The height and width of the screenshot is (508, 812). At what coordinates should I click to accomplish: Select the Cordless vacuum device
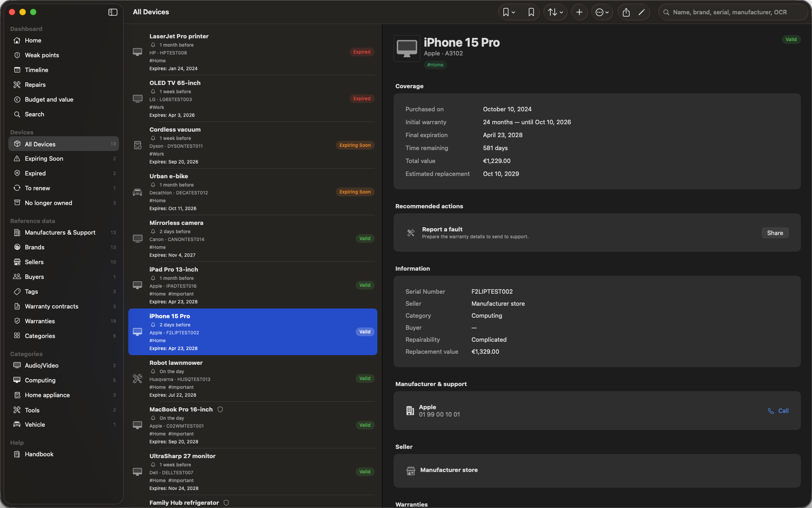coord(253,145)
